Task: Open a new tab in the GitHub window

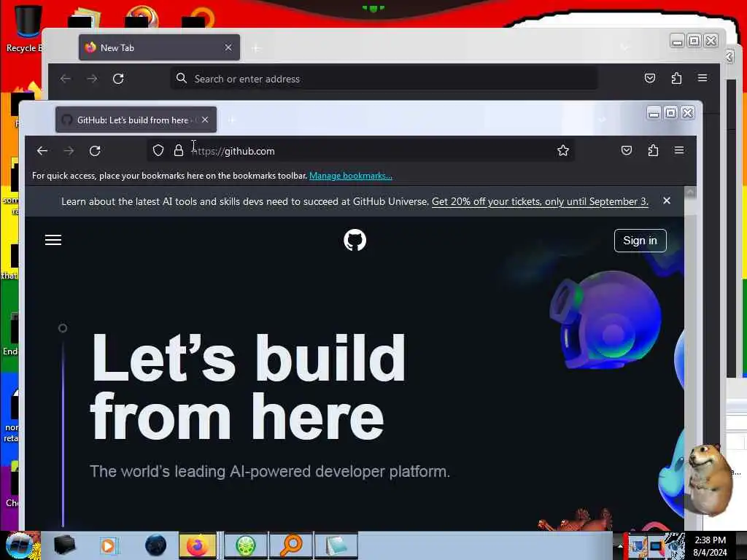Action: pyautogui.click(x=231, y=120)
